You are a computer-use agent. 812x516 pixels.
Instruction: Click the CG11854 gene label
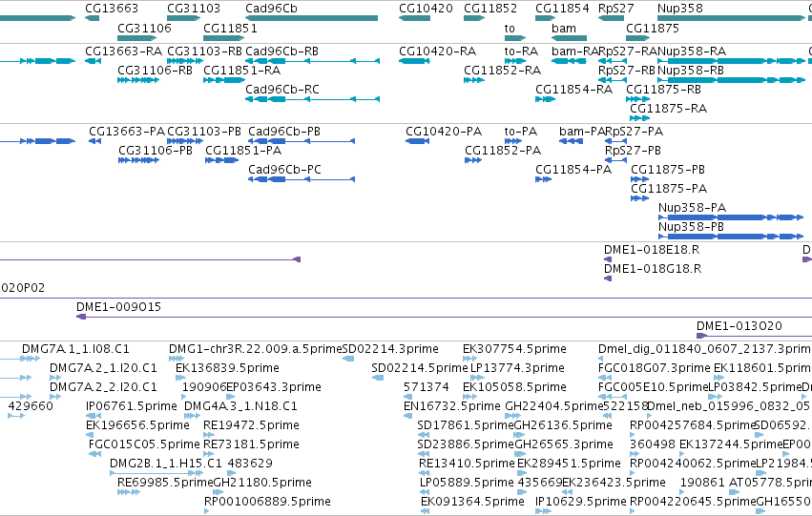coord(562,9)
